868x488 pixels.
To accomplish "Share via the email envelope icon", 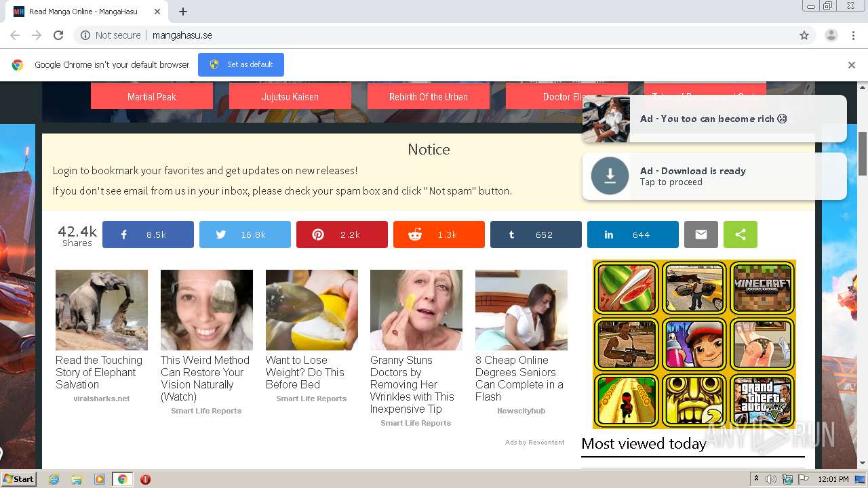I will click(x=701, y=235).
